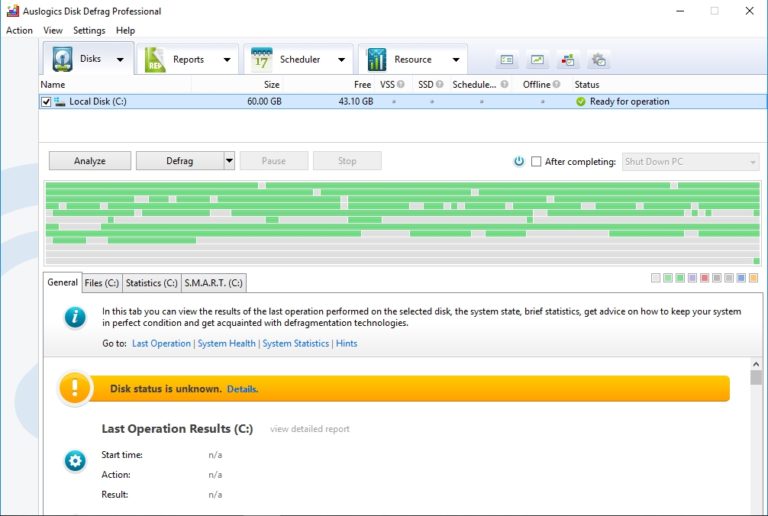768x516 pixels.
Task: Enable the After completing checkbox
Action: coord(536,161)
